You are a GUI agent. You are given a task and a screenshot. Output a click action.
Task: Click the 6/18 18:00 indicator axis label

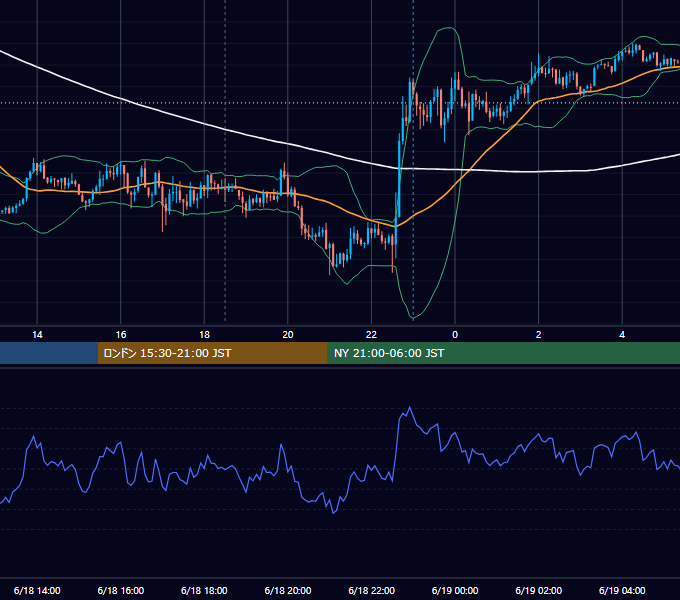[204, 590]
